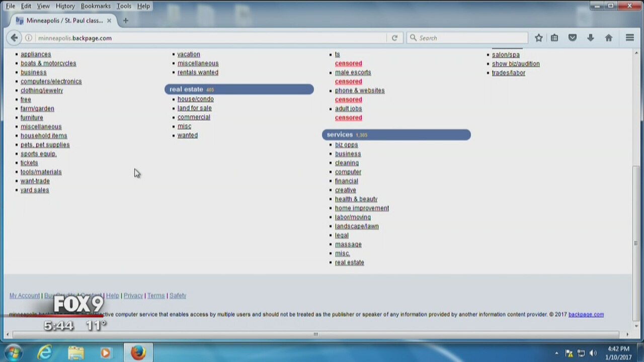The image size is (644, 362).
Task: Launch Internet Explorer from the taskbar
Action: [45, 352]
